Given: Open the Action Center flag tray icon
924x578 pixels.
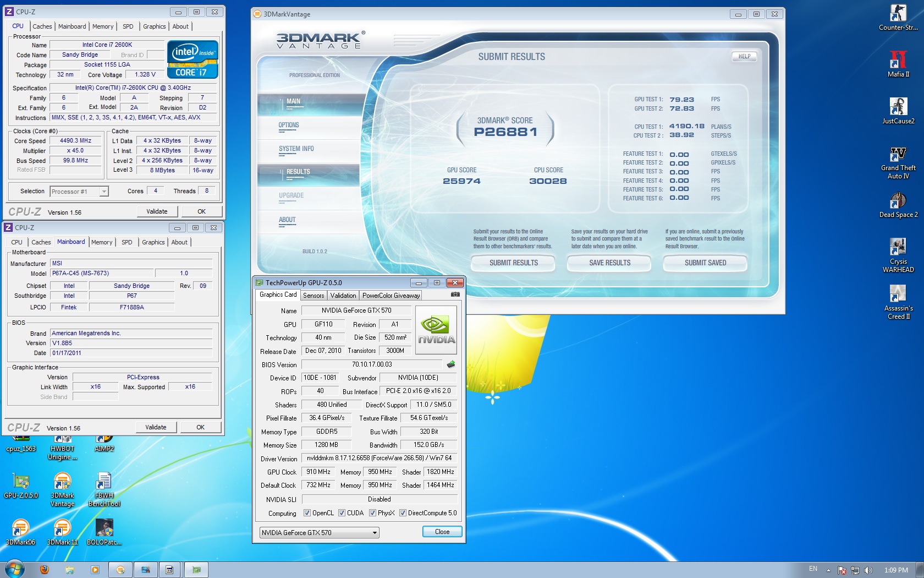Looking at the screenshot, I should (842, 570).
